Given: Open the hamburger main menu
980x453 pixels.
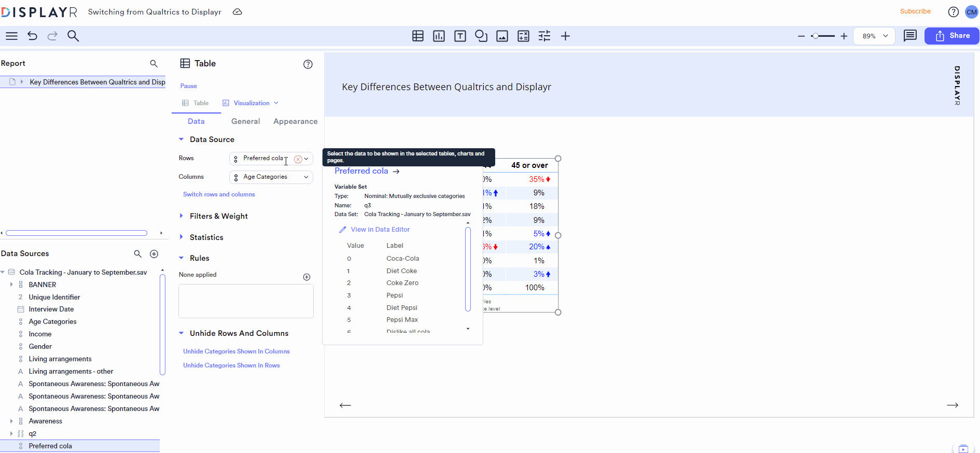Looking at the screenshot, I should click(x=11, y=36).
